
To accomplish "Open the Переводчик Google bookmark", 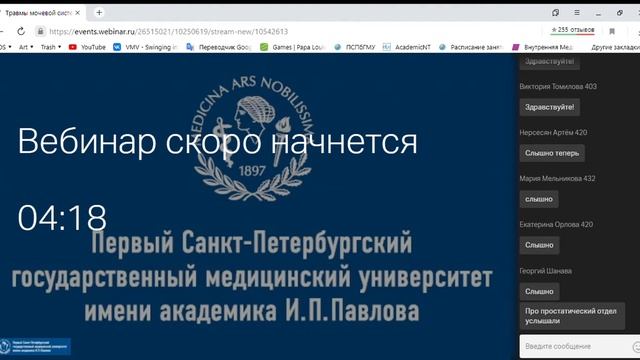I will pos(218,47).
